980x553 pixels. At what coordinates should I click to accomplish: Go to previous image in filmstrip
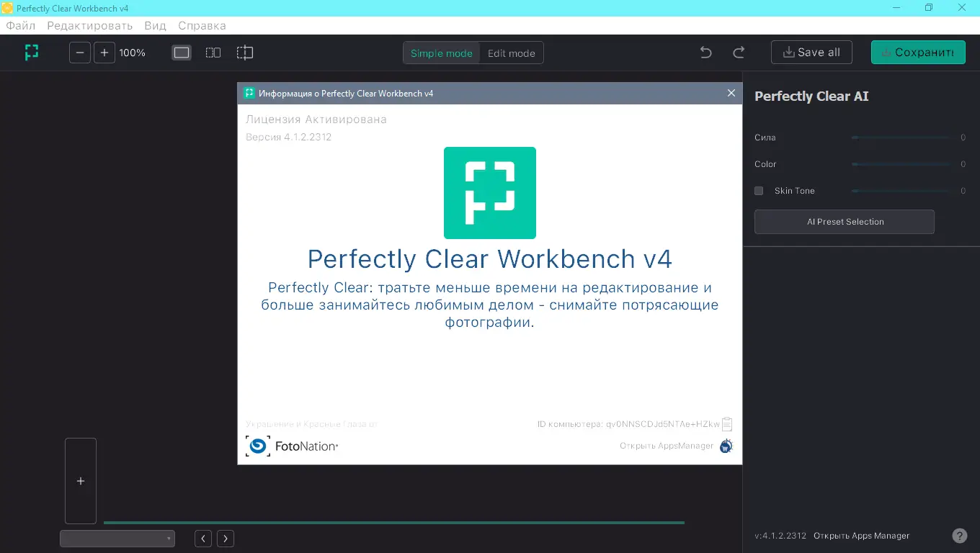pos(204,539)
